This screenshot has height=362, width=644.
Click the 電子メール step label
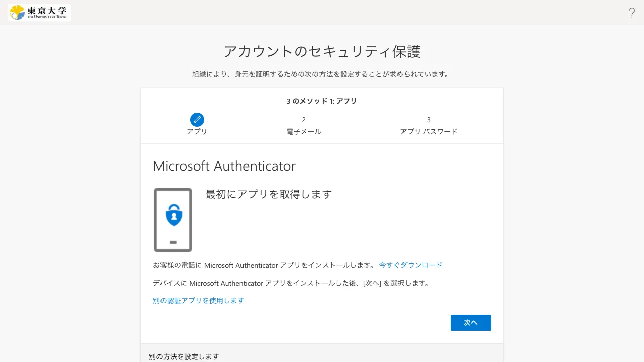coord(304,132)
